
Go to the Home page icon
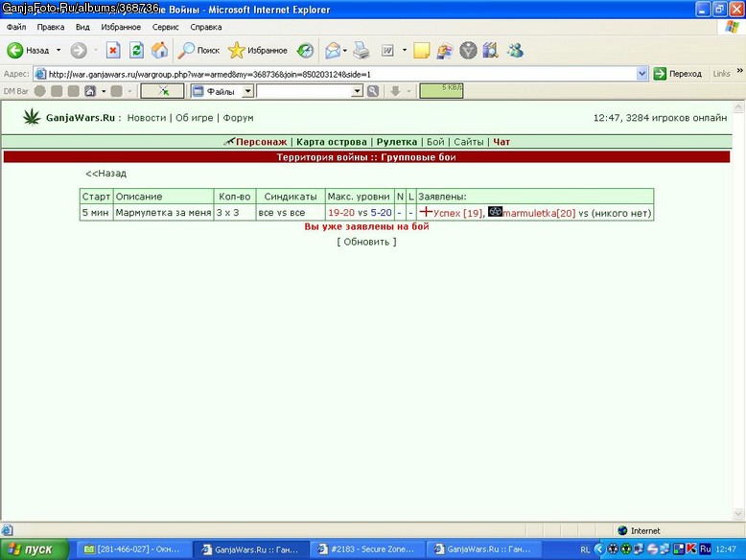pos(160,50)
